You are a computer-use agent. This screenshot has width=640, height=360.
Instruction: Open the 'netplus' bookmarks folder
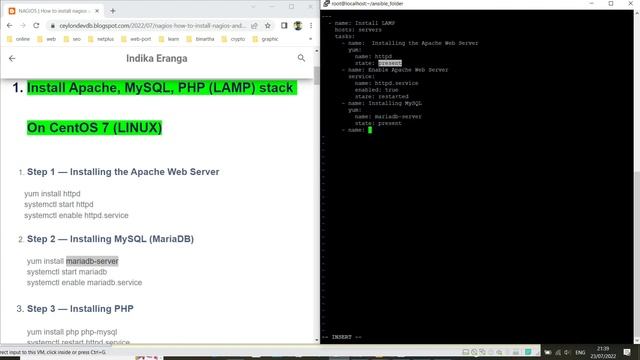101,39
